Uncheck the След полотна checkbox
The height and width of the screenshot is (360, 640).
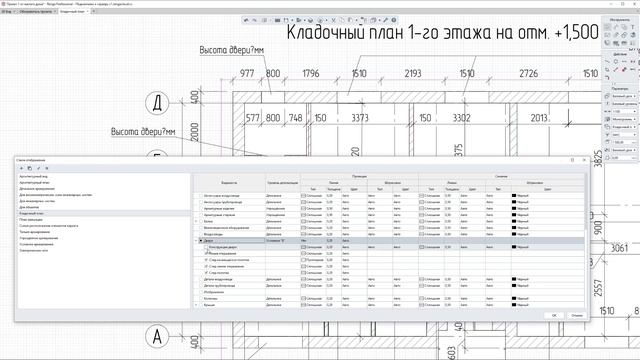[206, 273]
